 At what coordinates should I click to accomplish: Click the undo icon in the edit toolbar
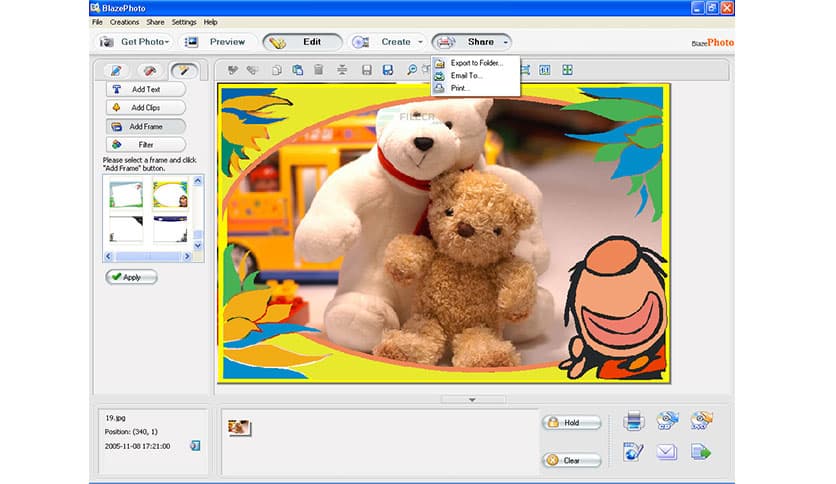click(x=232, y=70)
